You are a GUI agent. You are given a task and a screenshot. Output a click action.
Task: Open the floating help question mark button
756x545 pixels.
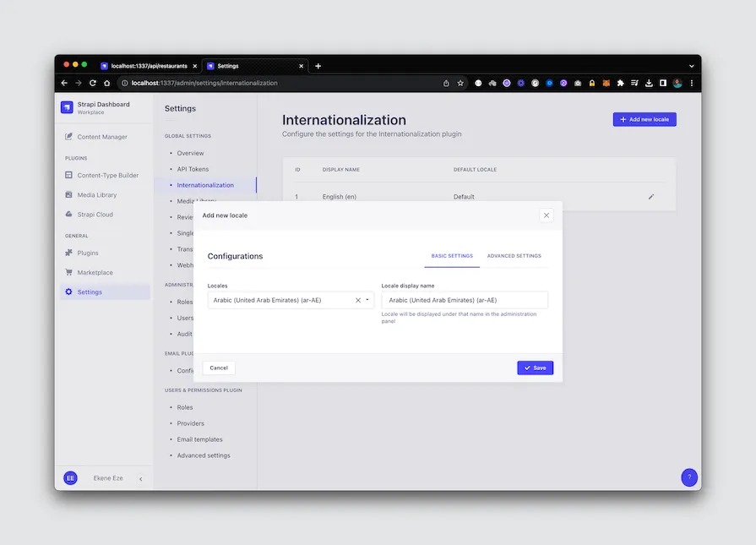689,477
